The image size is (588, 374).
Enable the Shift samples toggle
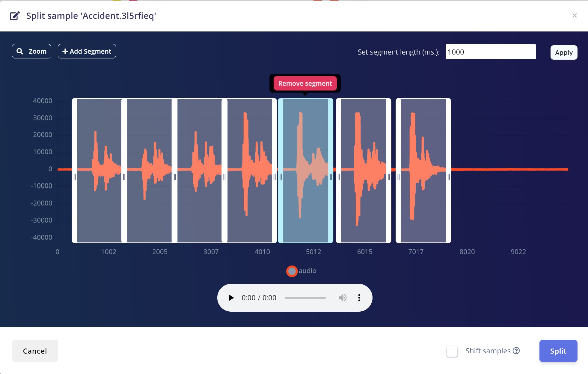pos(453,350)
